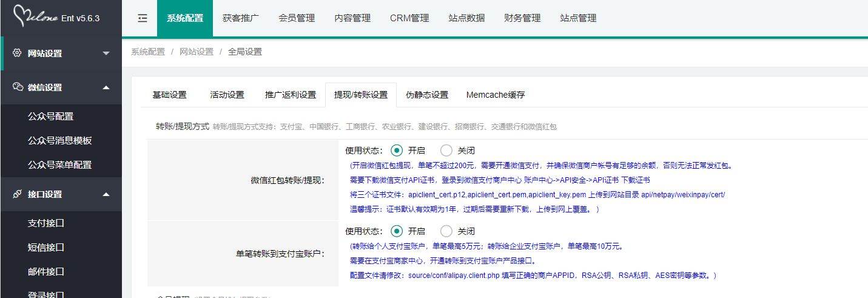
Task: Switch to the Memcache缓存 tab
Action: [x=496, y=95]
